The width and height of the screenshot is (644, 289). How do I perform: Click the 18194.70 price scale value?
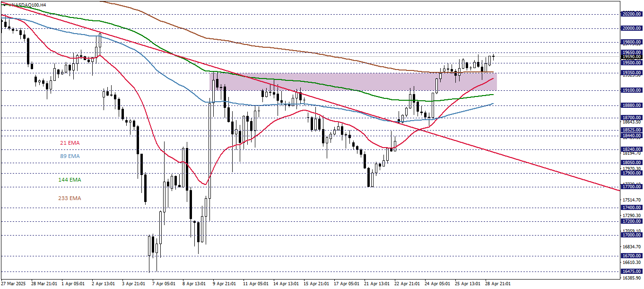click(632, 153)
